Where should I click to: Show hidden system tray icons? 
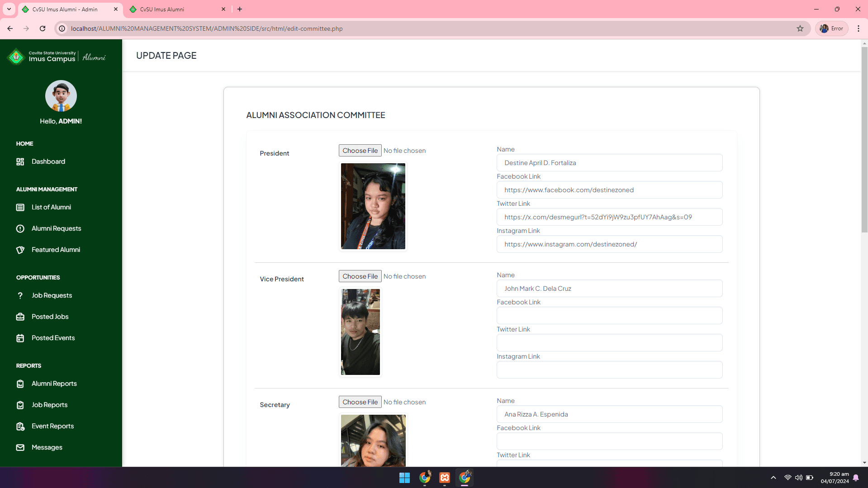773,478
